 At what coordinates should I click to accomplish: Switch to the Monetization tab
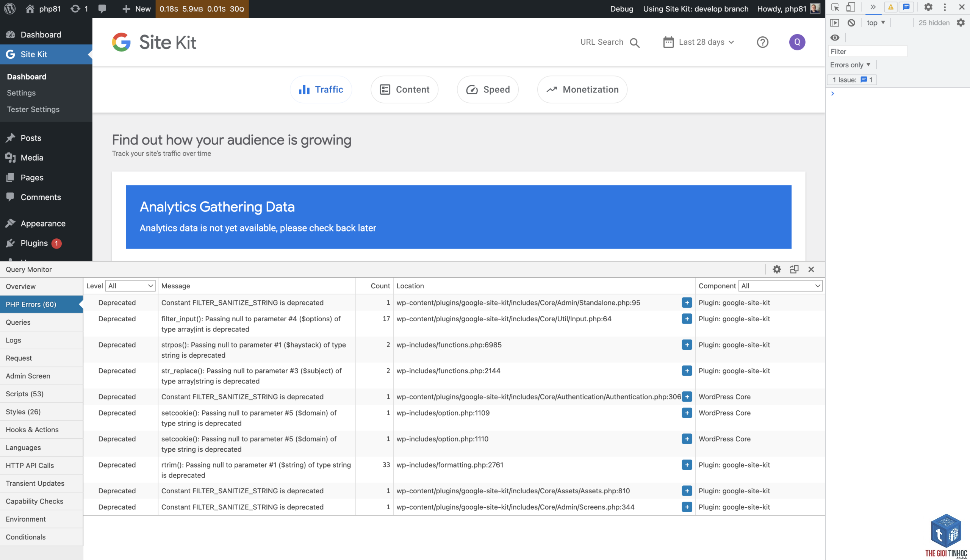[582, 89]
